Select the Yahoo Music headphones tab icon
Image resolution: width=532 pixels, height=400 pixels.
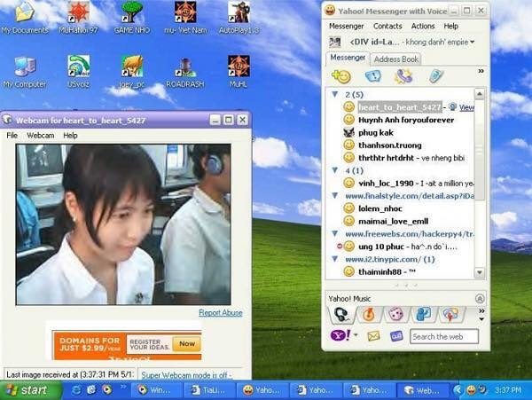coord(340,315)
